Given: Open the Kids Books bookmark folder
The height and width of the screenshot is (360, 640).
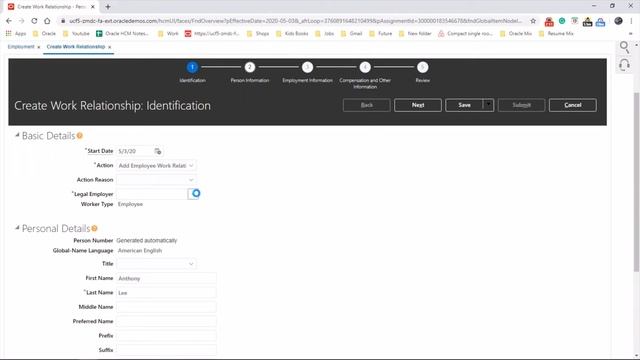Looking at the screenshot, I should tap(292, 33).
